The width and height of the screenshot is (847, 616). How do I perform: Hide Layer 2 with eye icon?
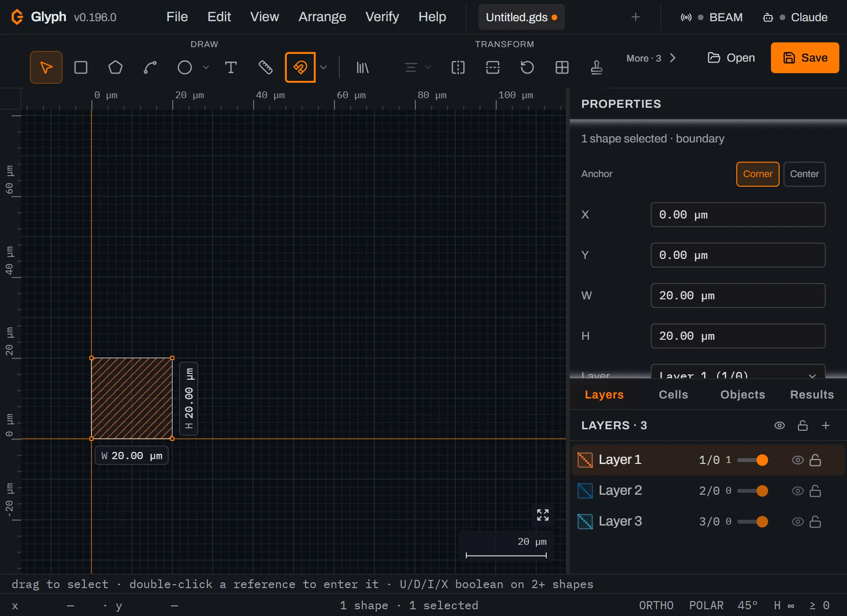(798, 491)
